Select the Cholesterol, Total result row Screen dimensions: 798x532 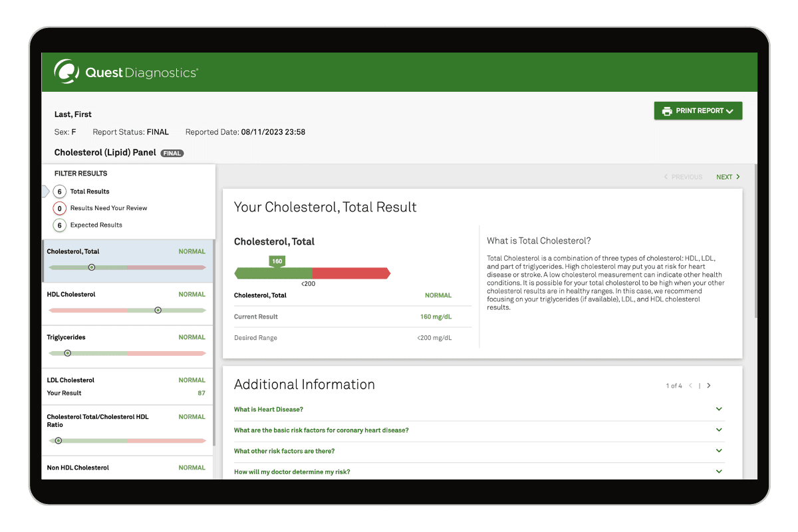click(x=126, y=260)
